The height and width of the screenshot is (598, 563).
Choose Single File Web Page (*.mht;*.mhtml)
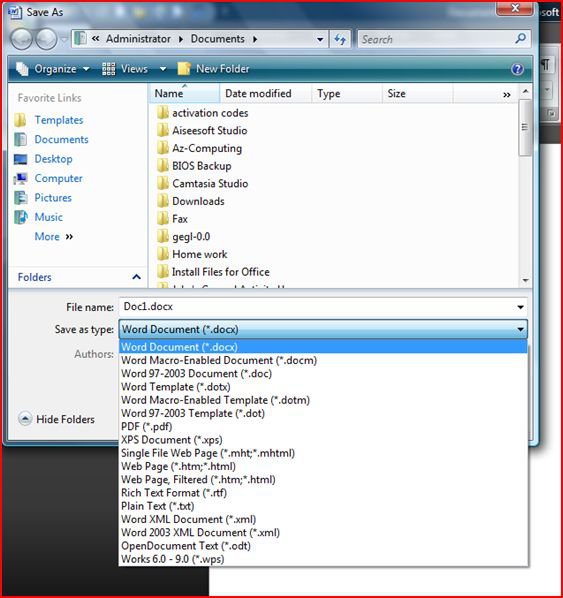pos(323,453)
